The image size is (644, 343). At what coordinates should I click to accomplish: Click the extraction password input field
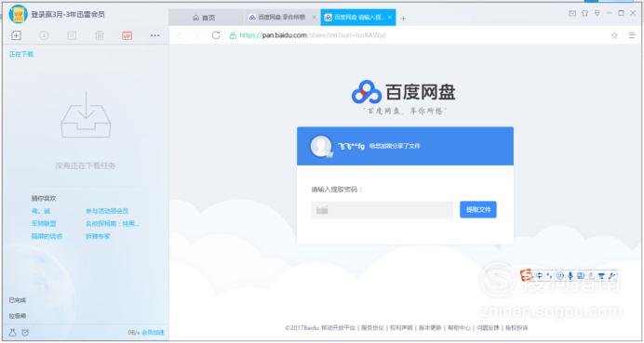coord(382,210)
